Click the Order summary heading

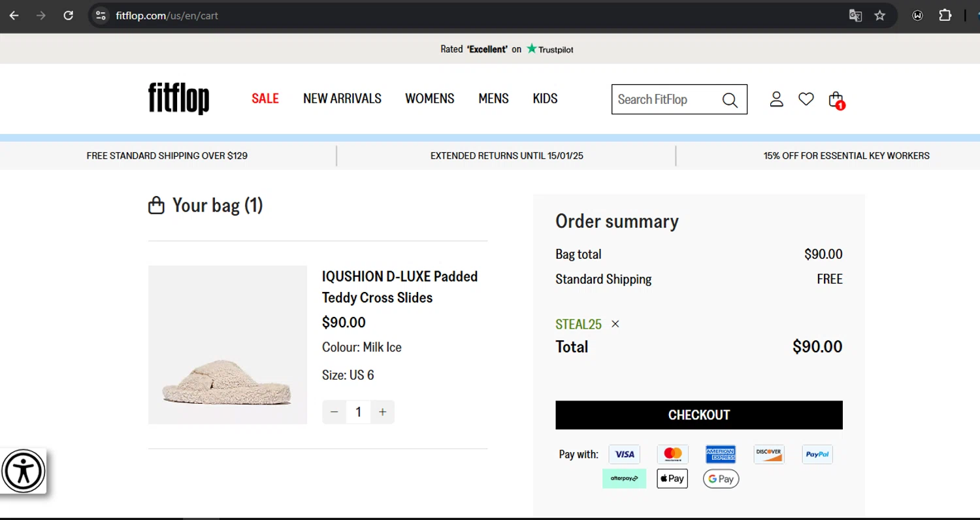pos(617,221)
